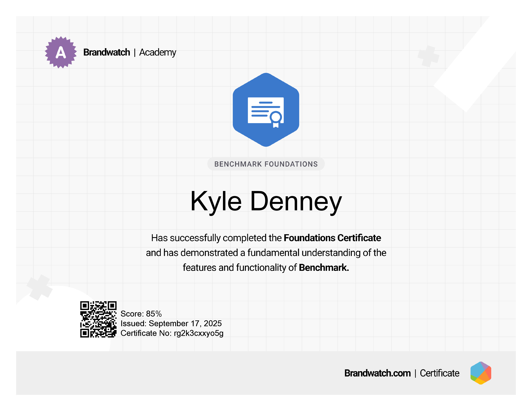Click the "Brandwatch" header wordmark
This screenshot has height=411, width=532.
click(107, 52)
